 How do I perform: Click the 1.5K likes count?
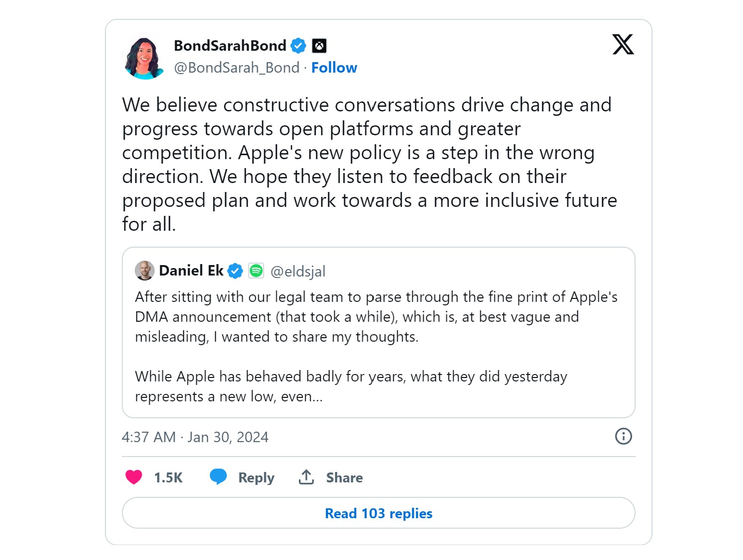tap(168, 477)
